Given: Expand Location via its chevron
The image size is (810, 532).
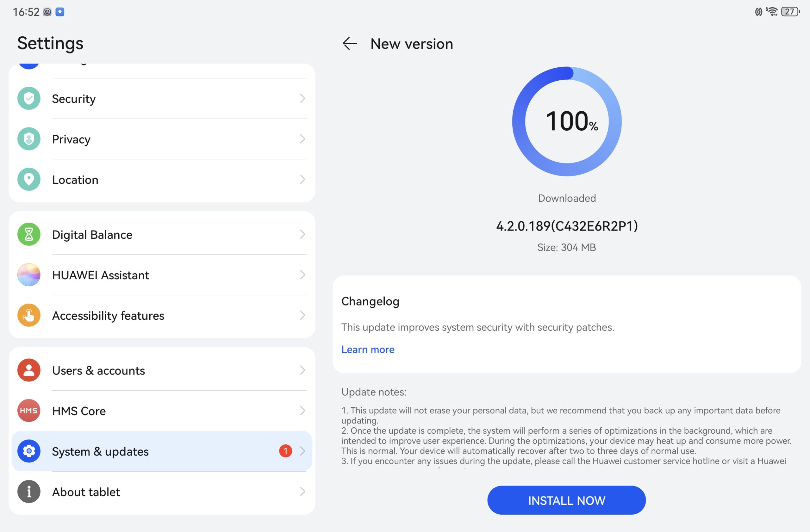Looking at the screenshot, I should pyautogui.click(x=302, y=180).
